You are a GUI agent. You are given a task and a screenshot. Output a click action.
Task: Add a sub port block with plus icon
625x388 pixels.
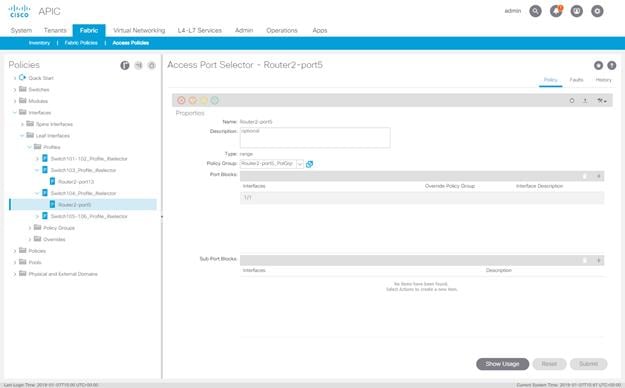(598, 260)
